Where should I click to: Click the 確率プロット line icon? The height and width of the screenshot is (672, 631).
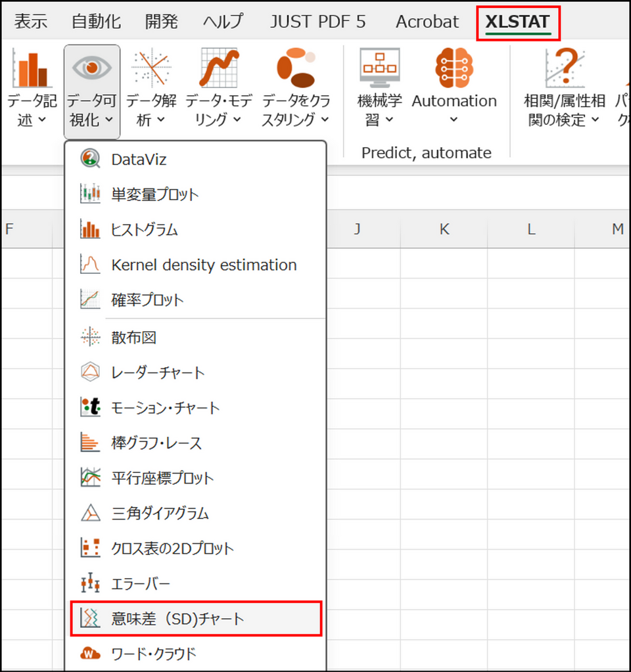[x=90, y=299]
